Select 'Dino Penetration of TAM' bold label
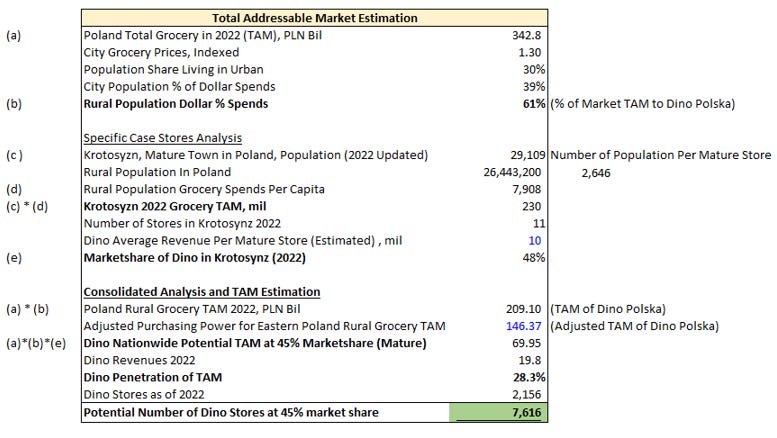This screenshot has width=777, height=438. point(153,378)
